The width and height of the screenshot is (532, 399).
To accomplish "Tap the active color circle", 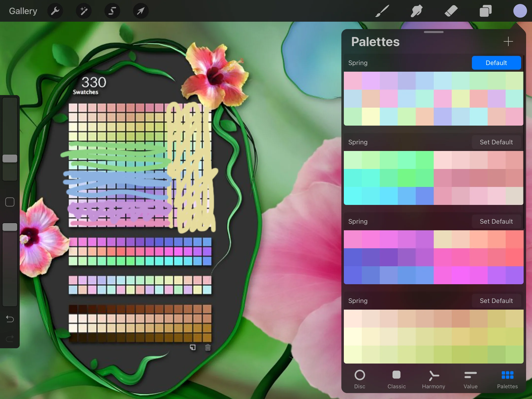I will pyautogui.click(x=520, y=11).
